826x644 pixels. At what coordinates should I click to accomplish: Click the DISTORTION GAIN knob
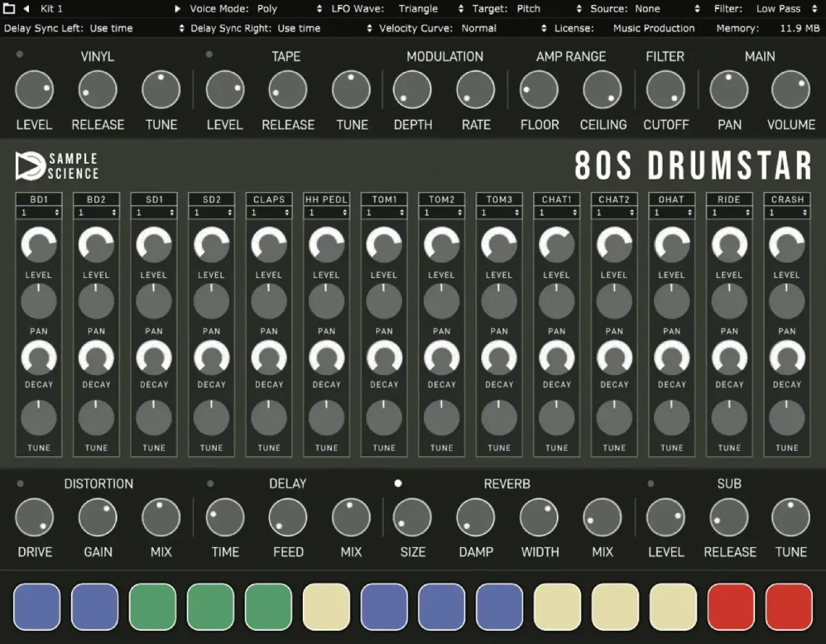[x=98, y=517]
